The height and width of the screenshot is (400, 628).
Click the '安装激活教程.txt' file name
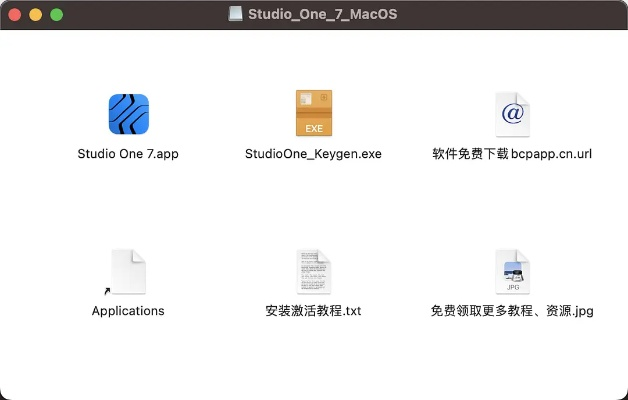(313, 311)
